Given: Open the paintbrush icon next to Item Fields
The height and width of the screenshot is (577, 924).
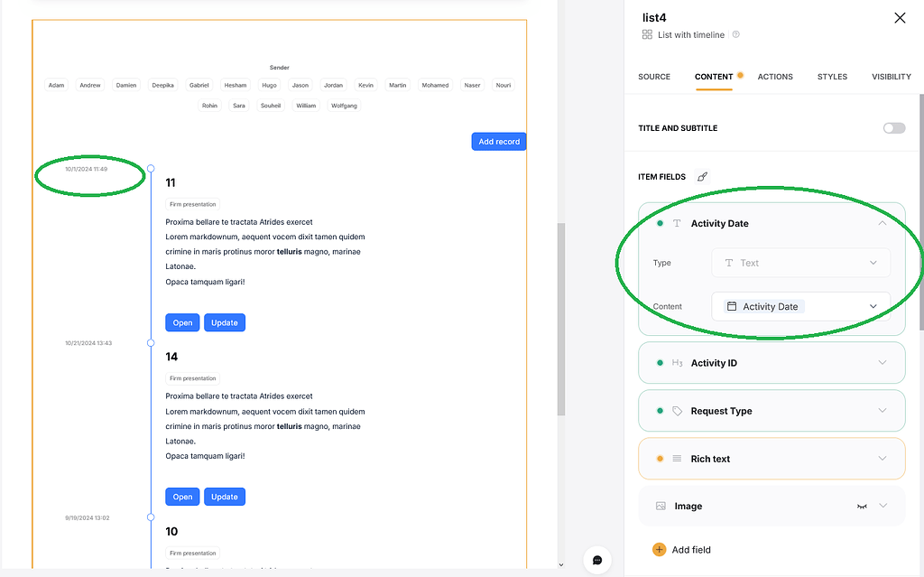Looking at the screenshot, I should 701,176.
